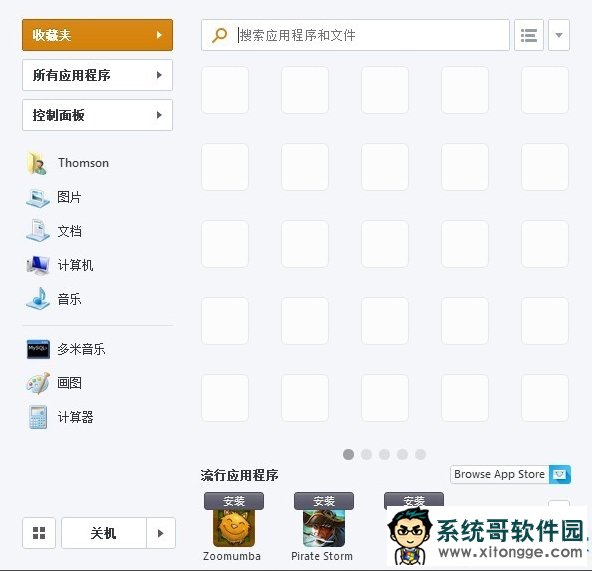This screenshot has height=571, width=592.
Task: Open the 文档 documents icon
Action: 37,230
